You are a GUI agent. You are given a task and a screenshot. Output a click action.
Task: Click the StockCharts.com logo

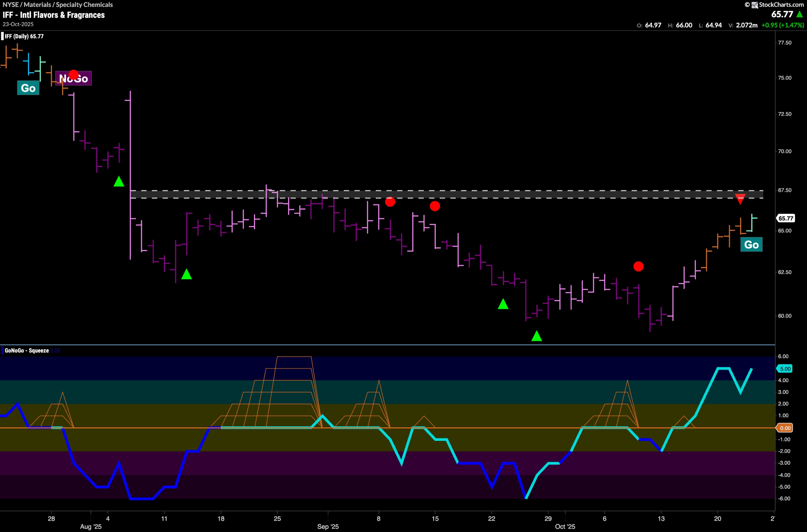[x=775, y=5]
